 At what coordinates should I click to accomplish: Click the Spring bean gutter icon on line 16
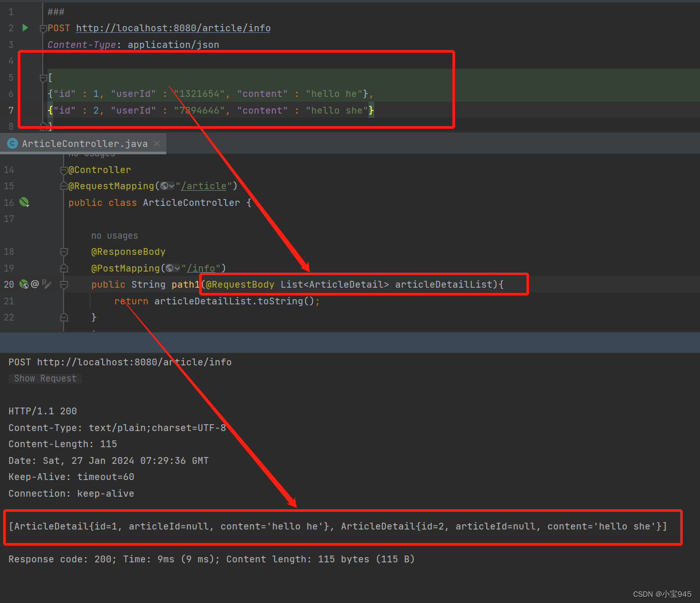(x=24, y=202)
